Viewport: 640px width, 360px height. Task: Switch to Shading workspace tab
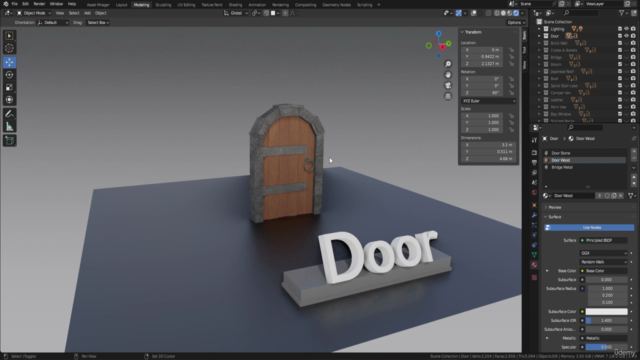235,5
